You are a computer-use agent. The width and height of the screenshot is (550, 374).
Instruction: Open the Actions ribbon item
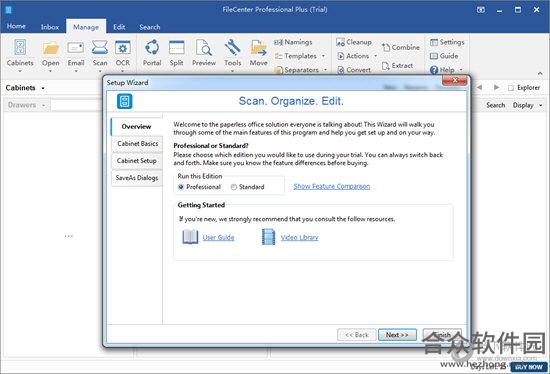click(x=353, y=56)
